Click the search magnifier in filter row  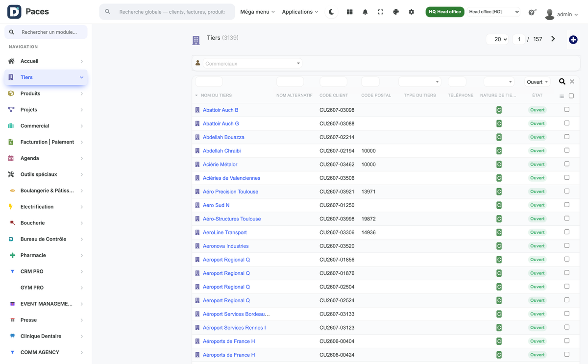point(562,82)
